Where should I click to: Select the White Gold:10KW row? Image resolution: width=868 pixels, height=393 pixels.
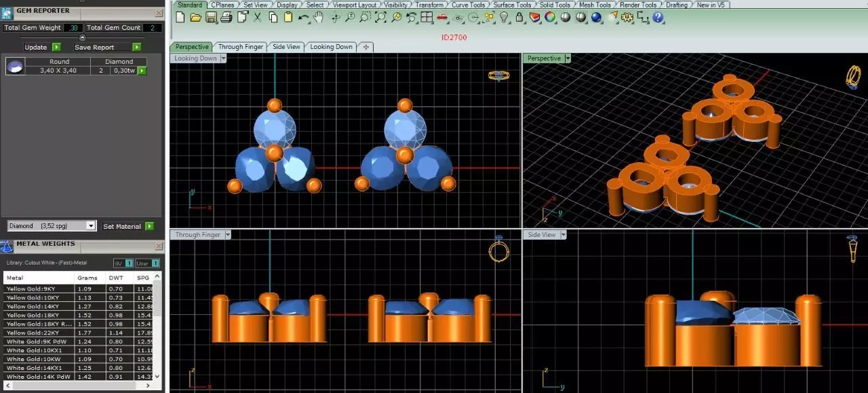tap(78, 359)
